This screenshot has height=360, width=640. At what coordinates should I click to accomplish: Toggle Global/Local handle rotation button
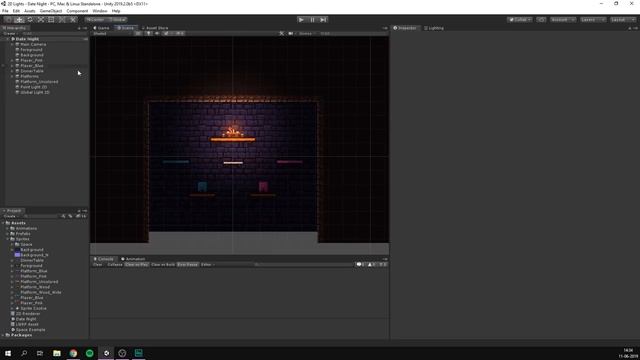pyautogui.click(x=118, y=20)
